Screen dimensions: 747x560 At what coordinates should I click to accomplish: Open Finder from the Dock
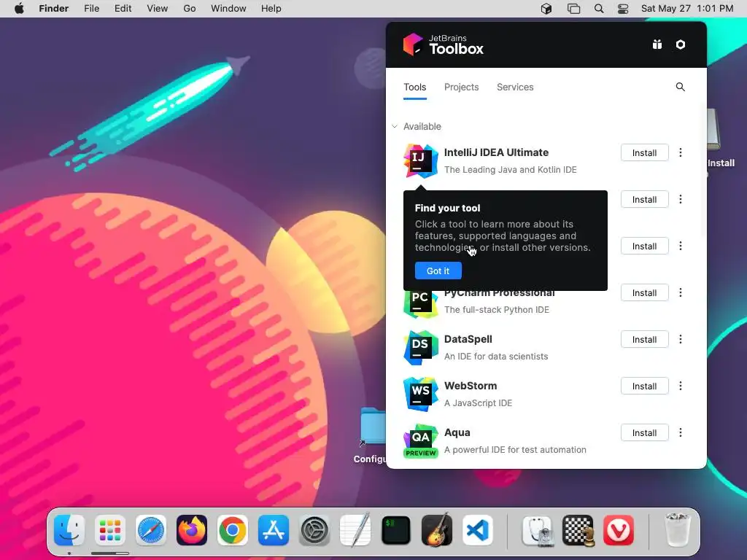69,530
